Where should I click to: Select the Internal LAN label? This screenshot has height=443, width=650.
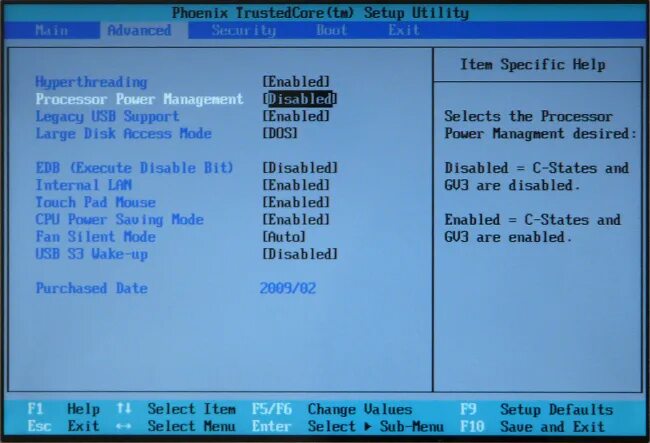tap(83, 185)
